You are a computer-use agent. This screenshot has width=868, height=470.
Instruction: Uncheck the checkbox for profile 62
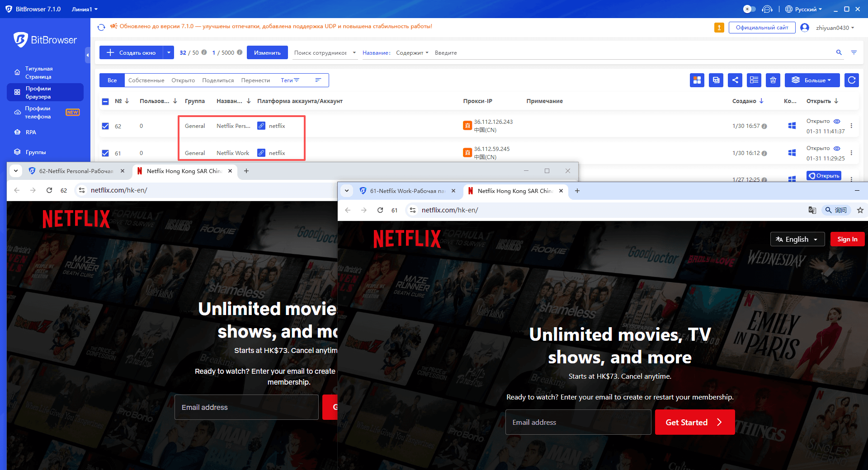point(105,126)
